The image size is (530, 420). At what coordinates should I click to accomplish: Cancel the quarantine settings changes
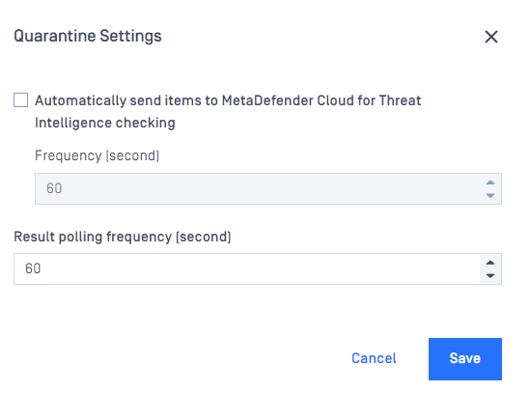tap(374, 358)
